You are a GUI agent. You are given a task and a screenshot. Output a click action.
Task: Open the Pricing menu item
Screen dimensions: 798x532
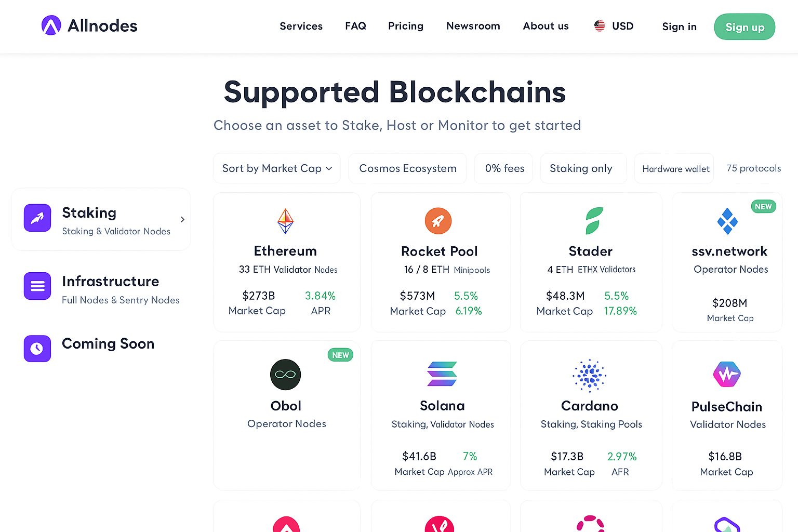coord(406,26)
